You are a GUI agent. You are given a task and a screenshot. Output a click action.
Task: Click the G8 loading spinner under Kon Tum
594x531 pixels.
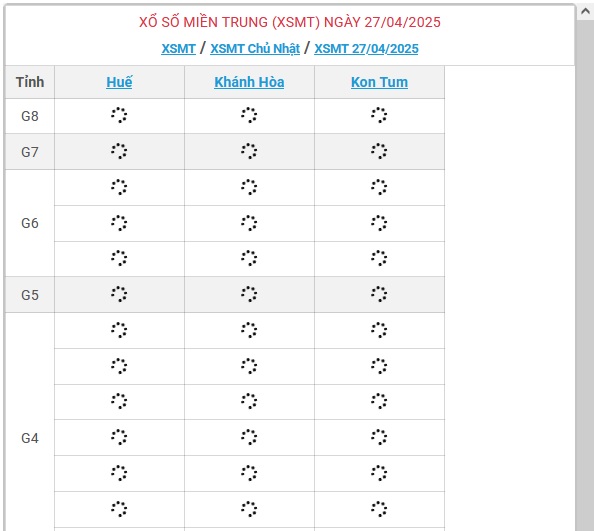tap(379, 115)
